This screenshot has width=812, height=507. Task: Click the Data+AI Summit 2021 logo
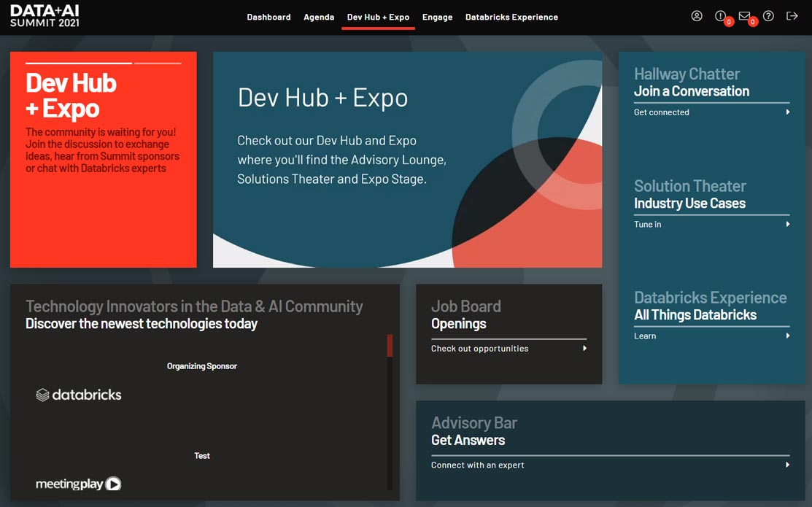coord(45,16)
